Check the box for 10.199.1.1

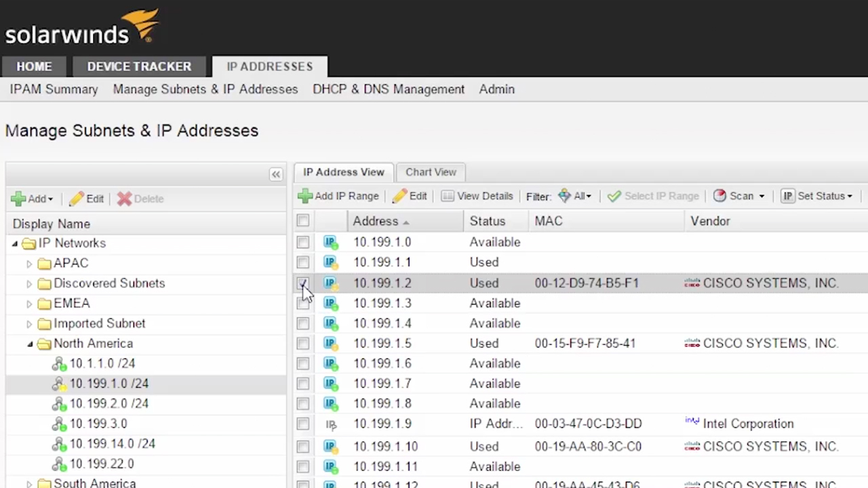[x=303, y=262]
